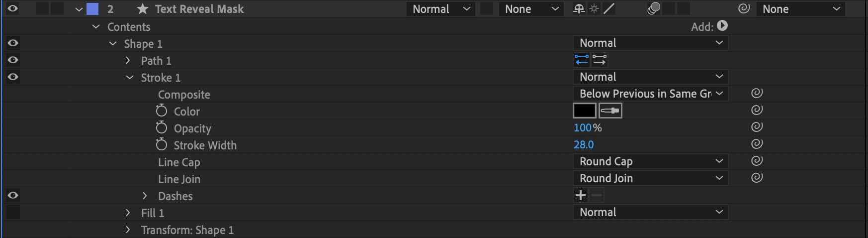868x238 pixels.
Task: Select the Color eyedropper tool
Action: (610, 111)
